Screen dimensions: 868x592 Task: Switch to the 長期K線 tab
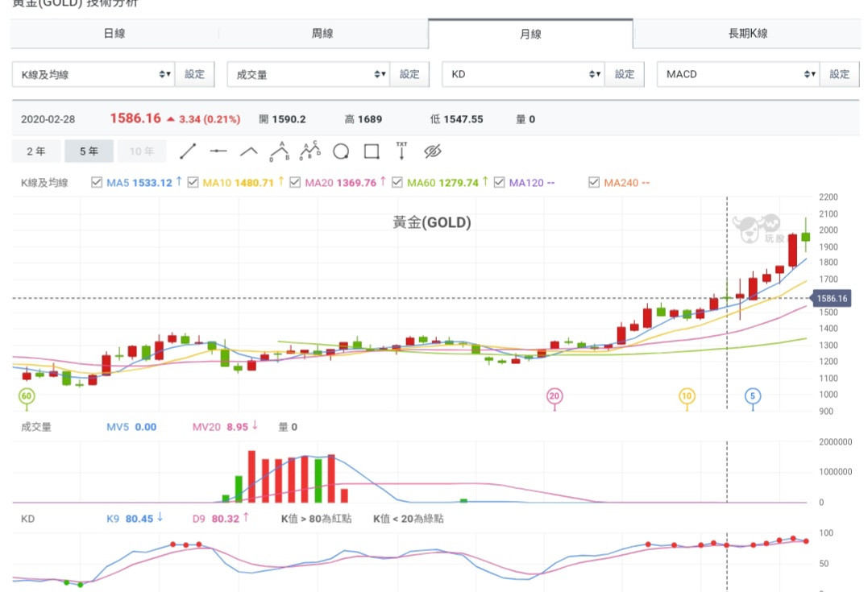point(747,34)
